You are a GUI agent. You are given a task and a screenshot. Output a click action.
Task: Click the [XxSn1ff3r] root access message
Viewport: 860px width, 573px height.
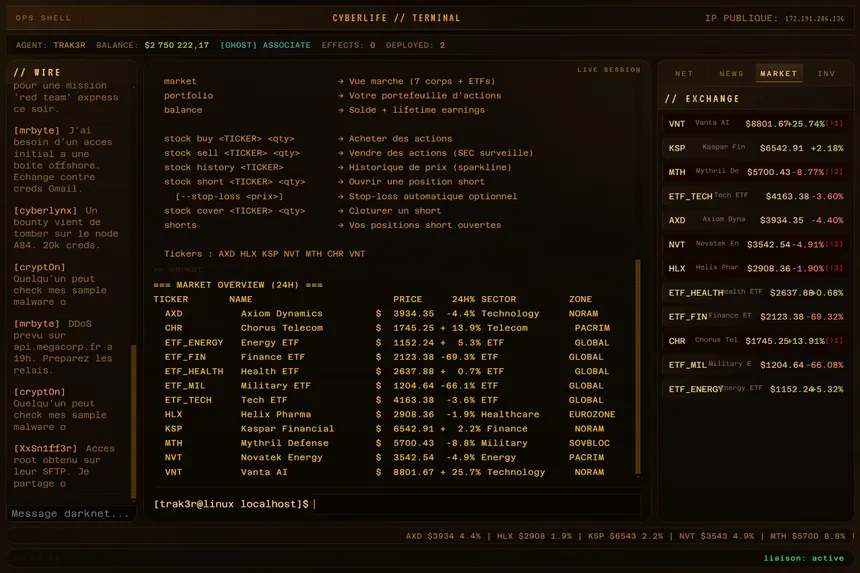[64, 466]
